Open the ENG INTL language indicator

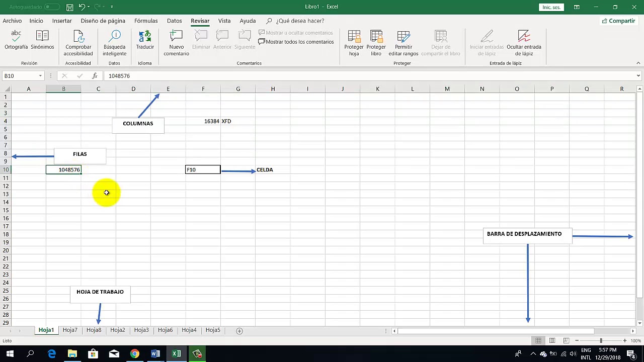pyautogui.click(x=586, y=354)
